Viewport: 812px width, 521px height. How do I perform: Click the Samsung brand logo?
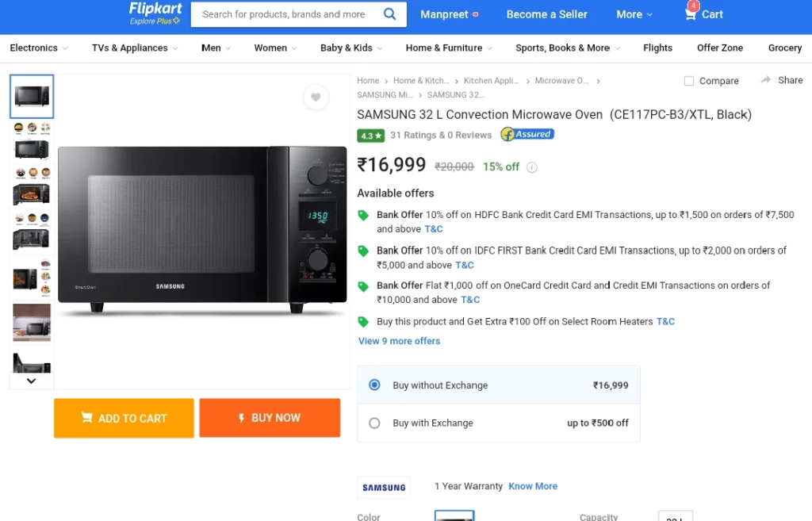tap(384, 487)
